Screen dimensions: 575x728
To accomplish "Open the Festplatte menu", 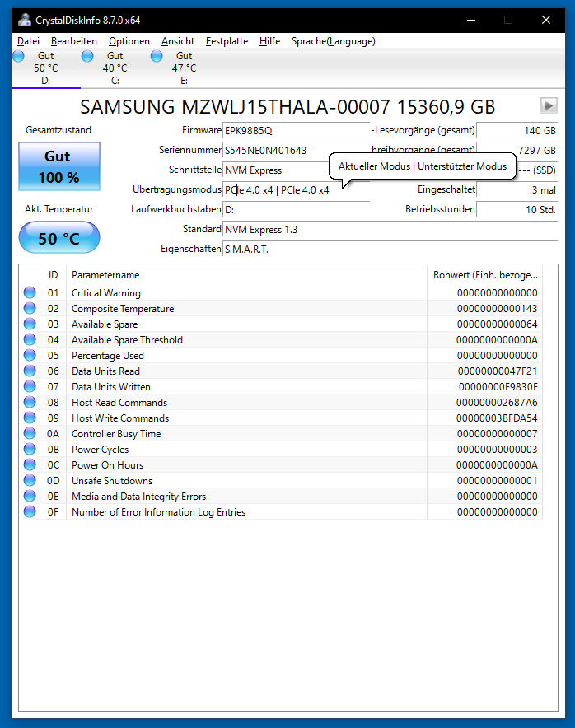I will (227, 41).
